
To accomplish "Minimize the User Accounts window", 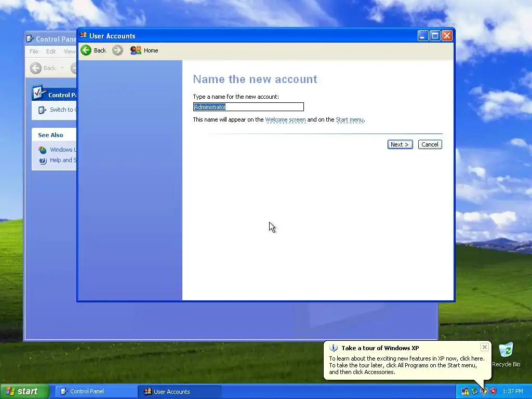I will click(423, 36).
